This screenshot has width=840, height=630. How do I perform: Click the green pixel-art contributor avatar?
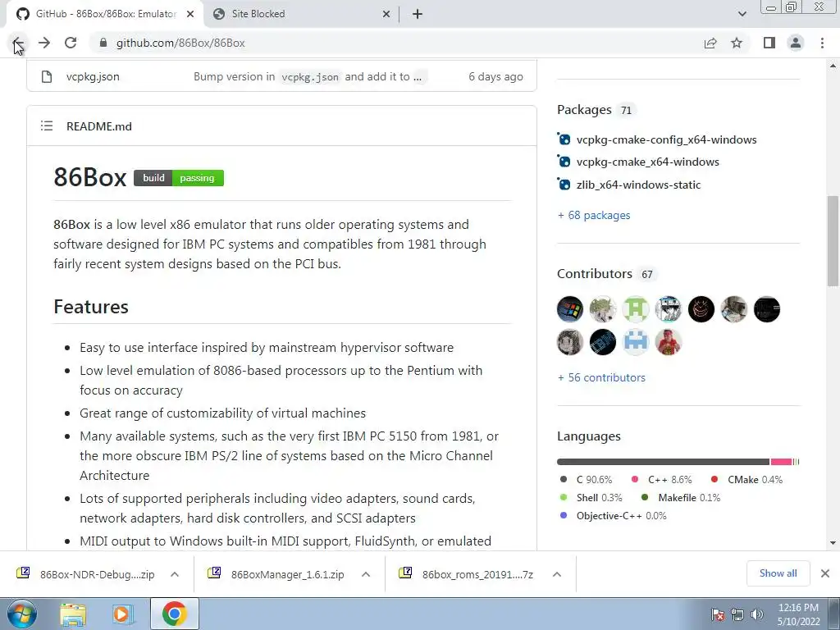[636, 309]
